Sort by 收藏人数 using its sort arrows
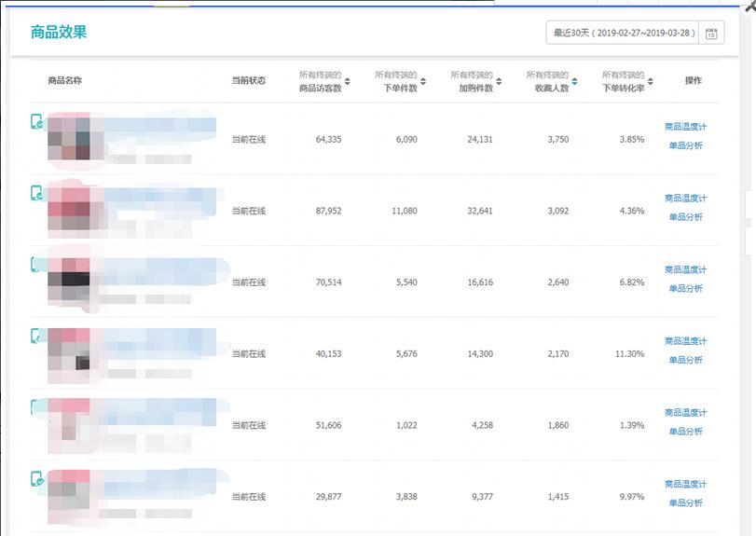 click(x=574, y=81)
